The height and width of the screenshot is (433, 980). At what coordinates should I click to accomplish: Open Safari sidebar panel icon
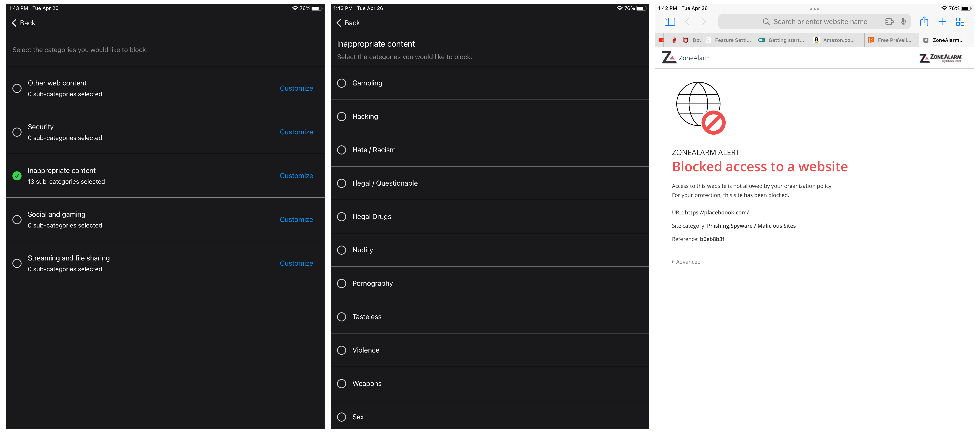pyautogui.click(x=670, y=22)
